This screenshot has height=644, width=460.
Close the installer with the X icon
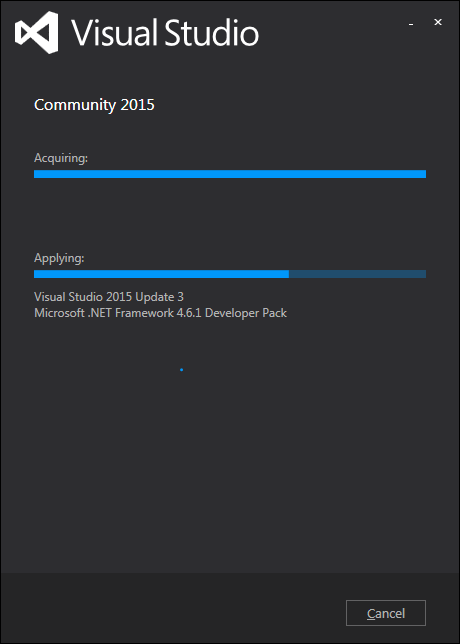[438, 23]
